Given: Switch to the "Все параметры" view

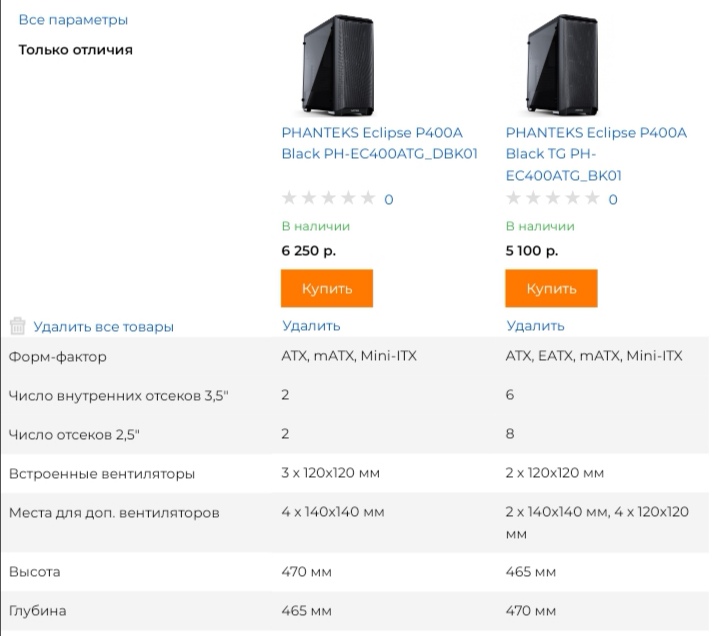Looking at the screenshot, I should click(x=73, y=20).
